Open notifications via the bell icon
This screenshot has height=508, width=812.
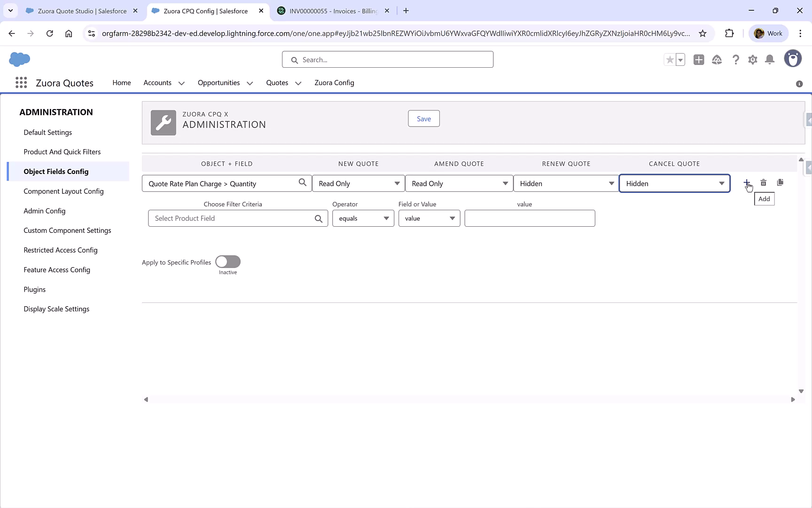click(770, 60)
